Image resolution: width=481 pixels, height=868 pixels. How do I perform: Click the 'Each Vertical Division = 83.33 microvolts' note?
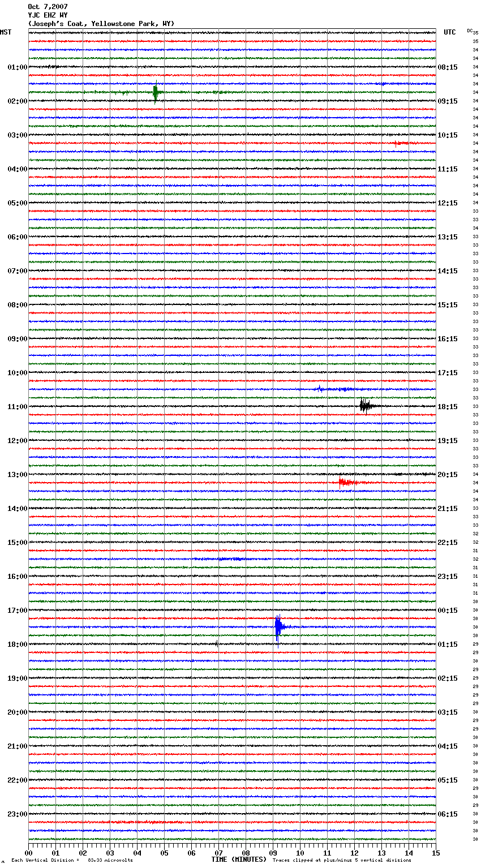pyautogui.click(x=72, y=860)
